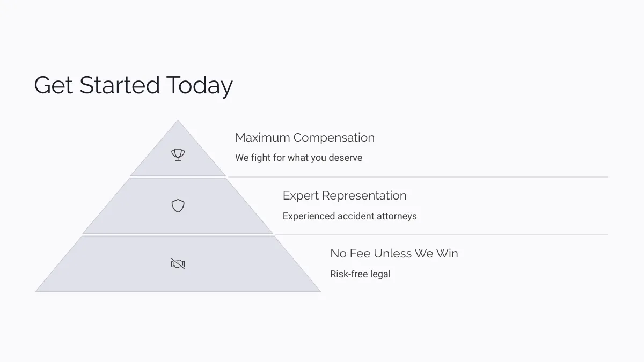The image size is (644, 362).
Task: Click the "Risk-free legal" subtitle text
Action: 360,274
